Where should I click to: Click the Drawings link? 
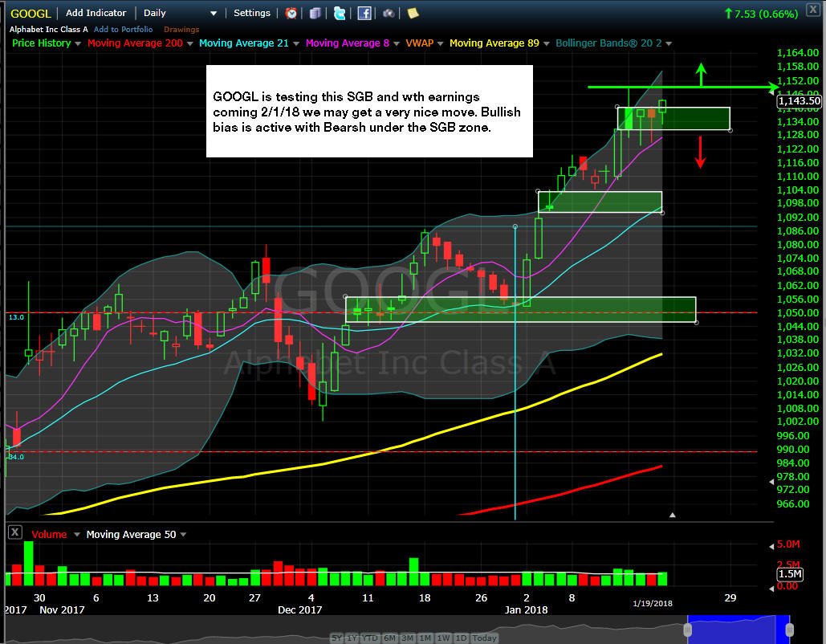[x=181, y=30]
